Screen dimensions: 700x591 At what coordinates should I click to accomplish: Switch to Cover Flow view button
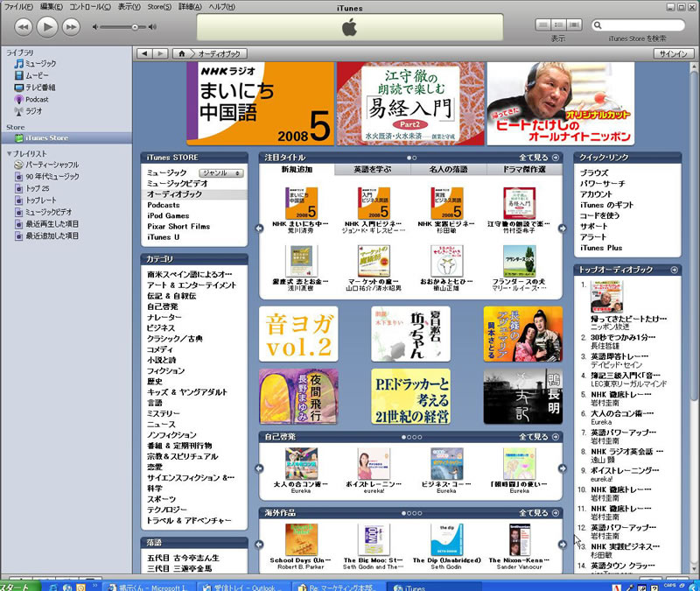pyautogui.click(x=574, y=25)
